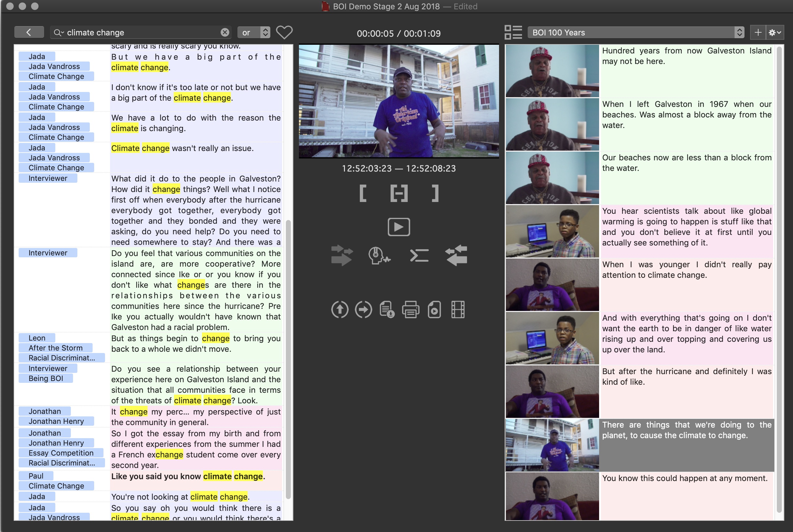Open the BOI 100 Years story dropdown
793x532 pixels.
(x=636, y=33)
